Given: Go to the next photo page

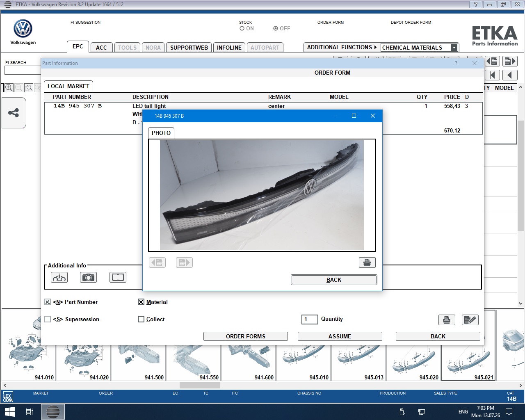Looking at the screenshot, I should click(184, 262).
